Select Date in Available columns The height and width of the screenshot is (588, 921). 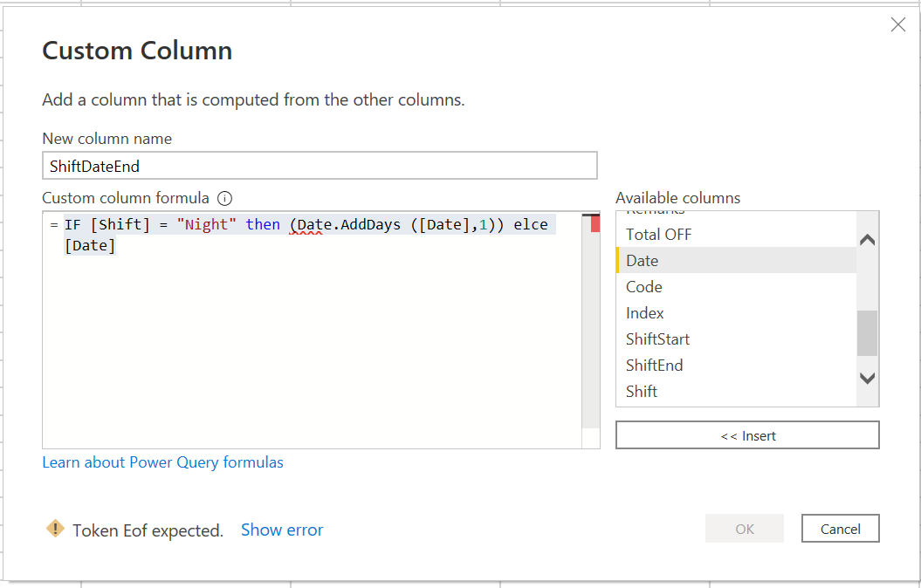tap(736, 261)
